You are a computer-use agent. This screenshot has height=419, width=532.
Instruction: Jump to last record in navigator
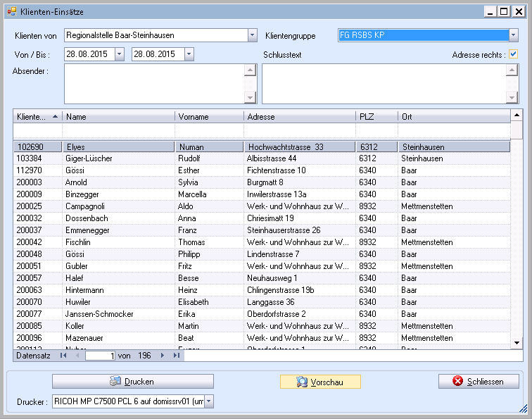pyautogui.click(x=176, y=356)
